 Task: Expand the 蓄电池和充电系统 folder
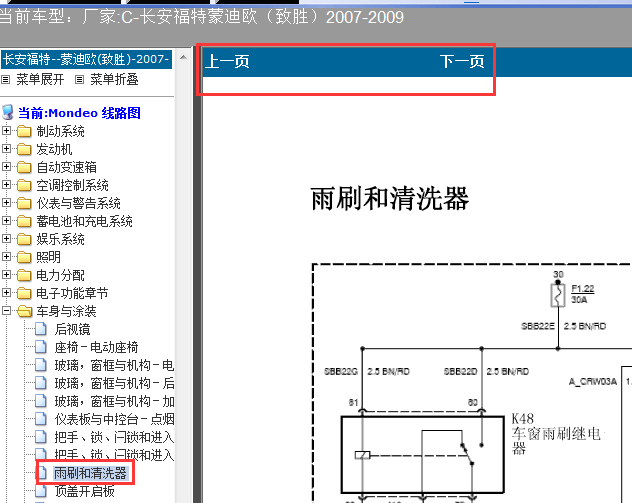pyautogui.click(x=6, y=220)
